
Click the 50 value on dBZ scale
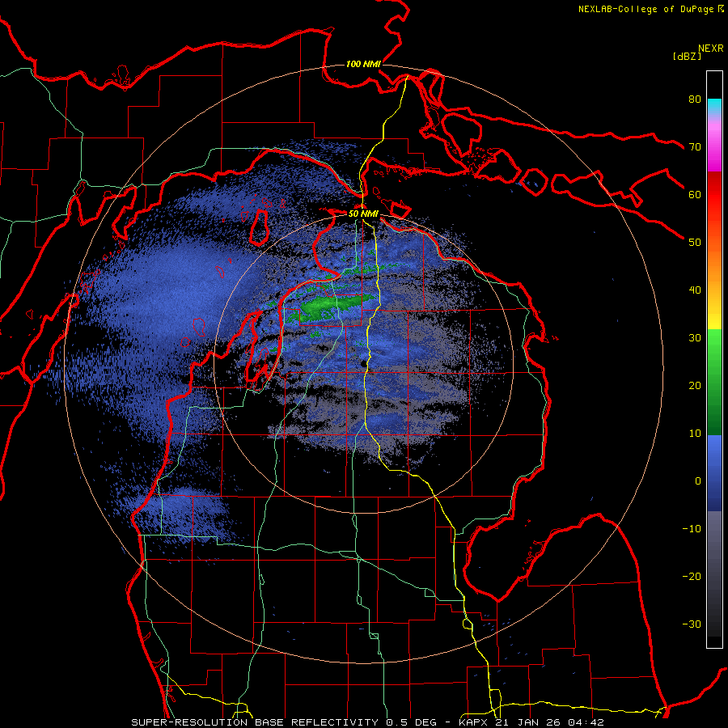pyautogui.click(x=695, y=243)
